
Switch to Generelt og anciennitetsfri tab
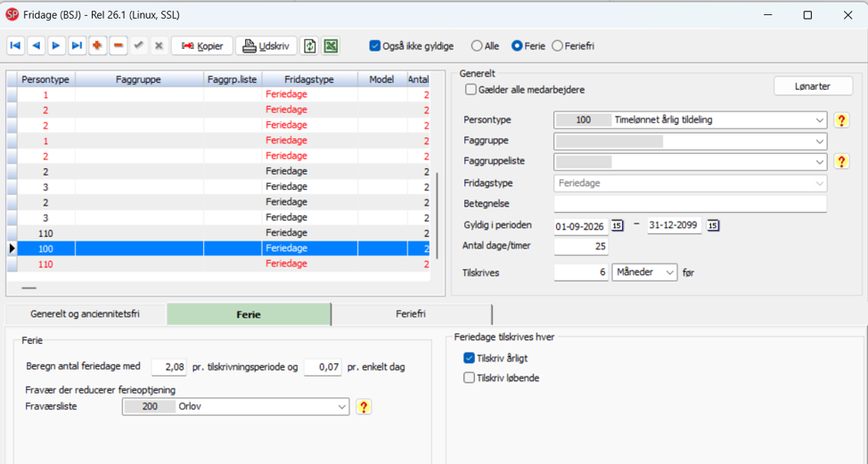86,314
